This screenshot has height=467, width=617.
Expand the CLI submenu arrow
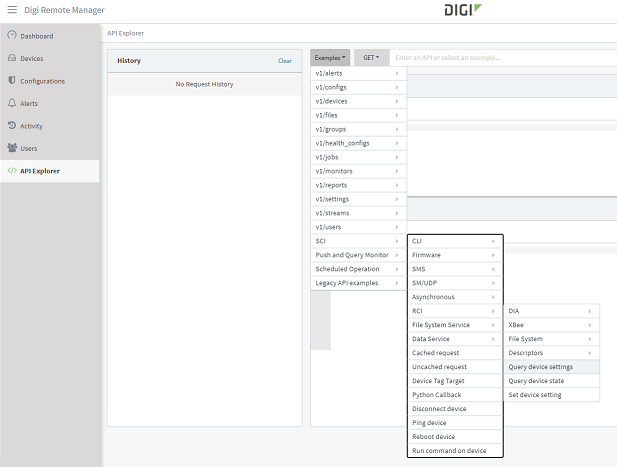point(493,241)
